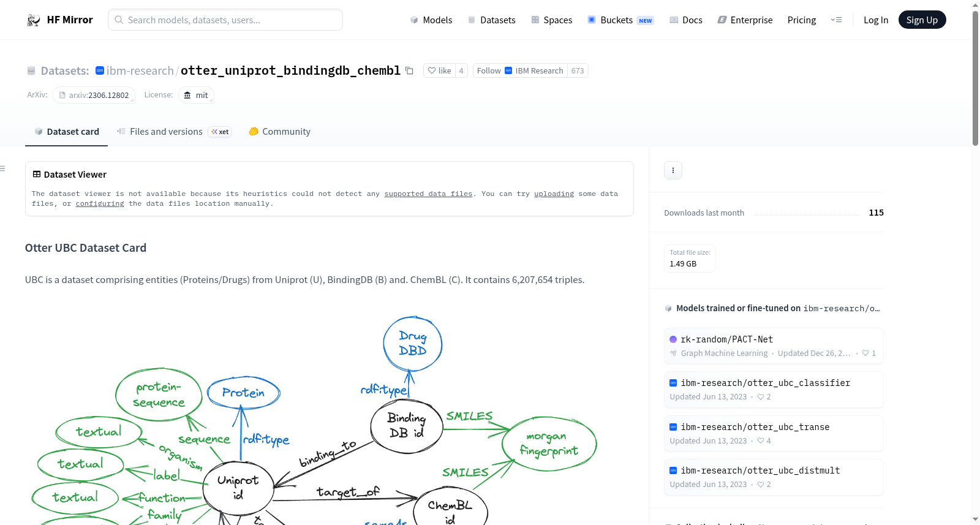Like this dataset with the heart button

point(439,70)
